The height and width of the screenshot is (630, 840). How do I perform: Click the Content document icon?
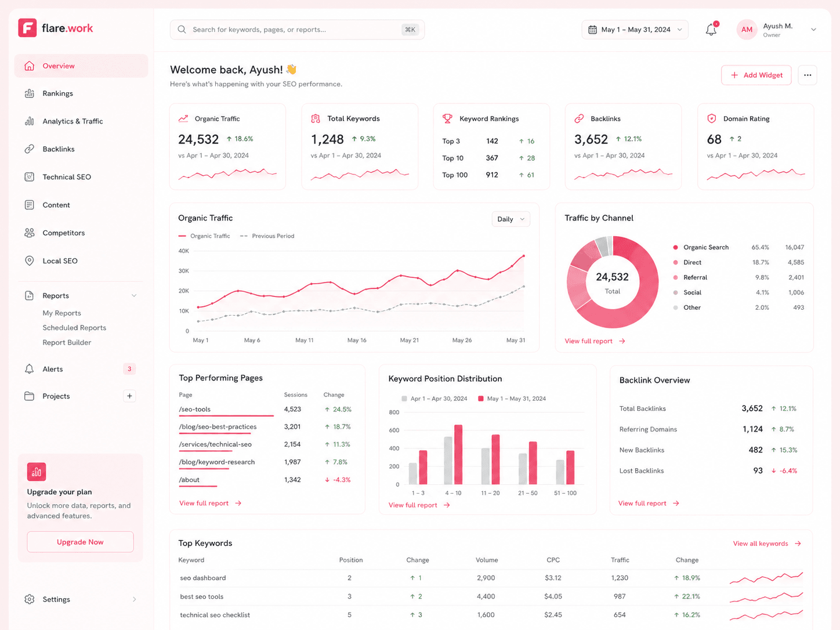tap(30, 205)
